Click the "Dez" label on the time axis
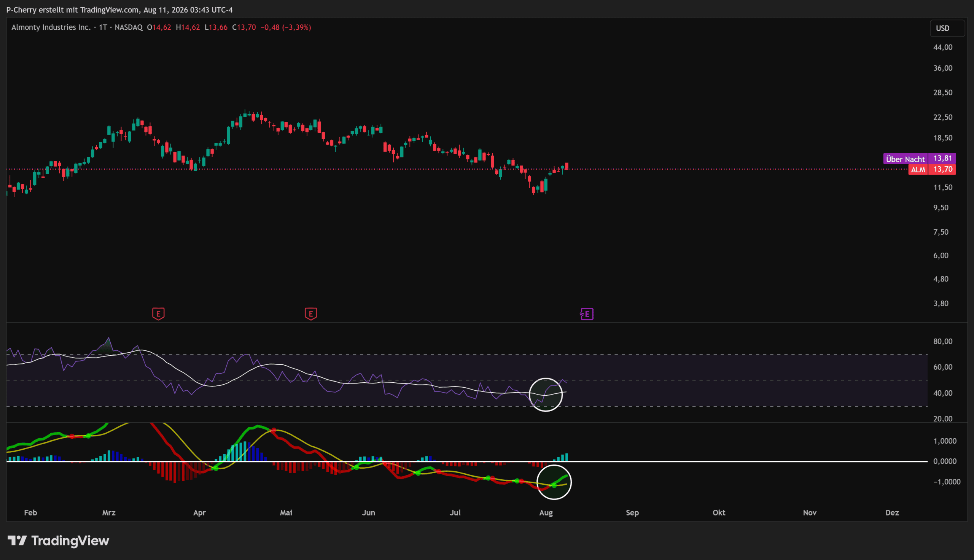The image size is (974, 560). point(892,513)
